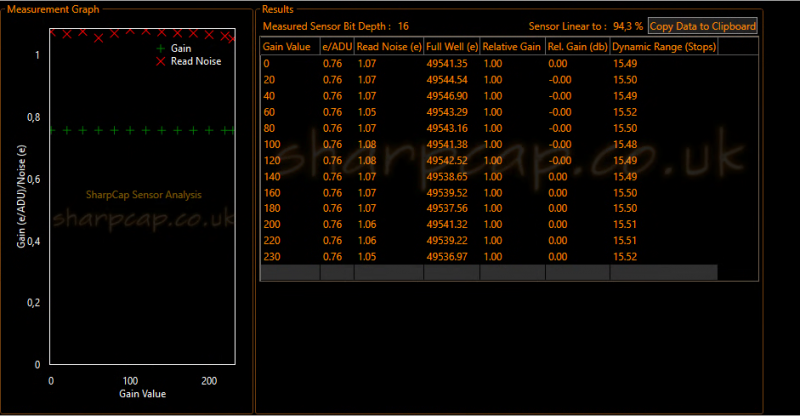
Task: Click the SharpCap Sensor Analysis chart text
Action: (143, 195)
